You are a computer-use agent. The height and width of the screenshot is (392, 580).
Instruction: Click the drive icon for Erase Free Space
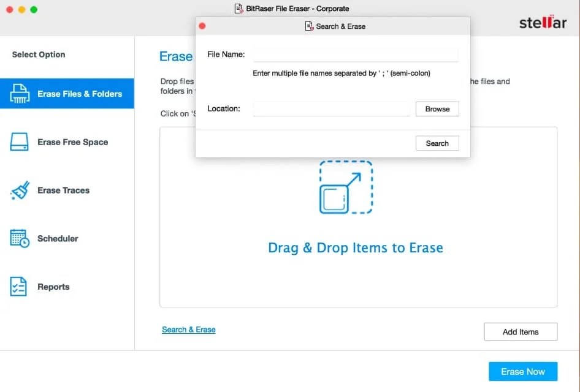tap(19, 142)
